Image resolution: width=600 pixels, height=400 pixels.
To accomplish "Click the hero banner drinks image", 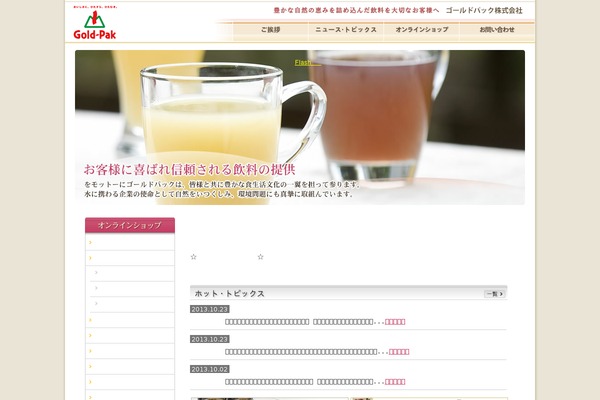I will (300, 127).
